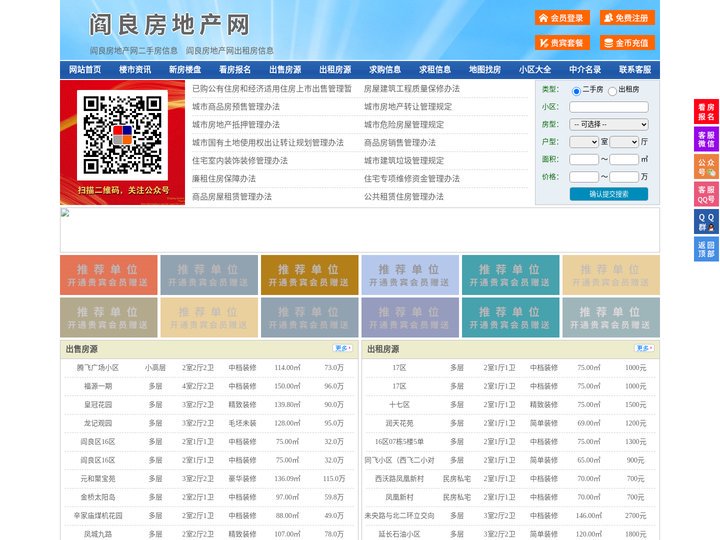
Task: Open the 龙记观园 sale listing
Action: pos(98,423)
